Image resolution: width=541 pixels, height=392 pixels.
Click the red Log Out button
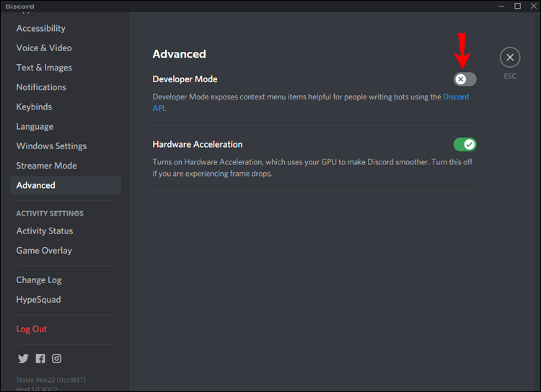(32, 329)
